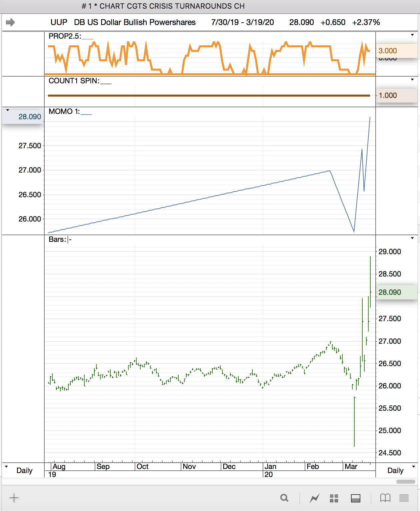Click the gray arrow icon beside UUP
The width and height of the screenshot is (420, 511).
[x=10, y=22]
